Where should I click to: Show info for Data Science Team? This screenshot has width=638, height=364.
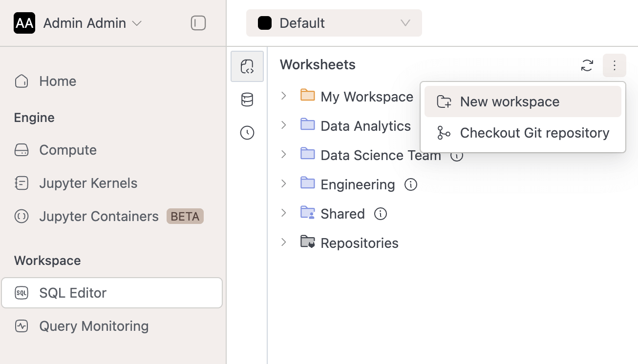tap(457, 156)
